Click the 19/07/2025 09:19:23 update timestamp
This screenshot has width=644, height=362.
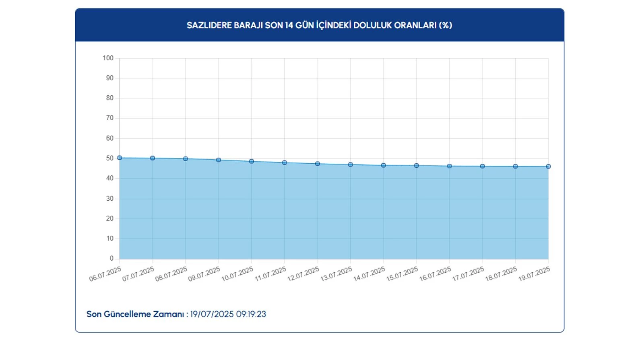pyautogui.click(x=228, y=314)
